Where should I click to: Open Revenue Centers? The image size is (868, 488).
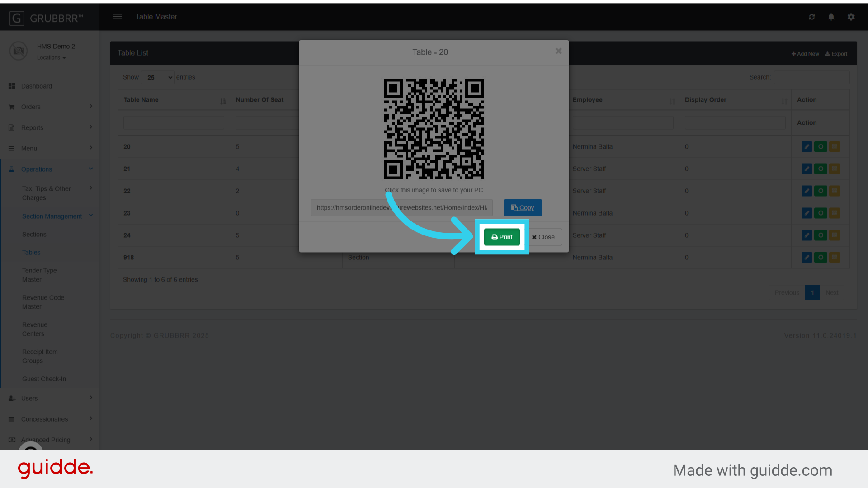coord(34,329)
